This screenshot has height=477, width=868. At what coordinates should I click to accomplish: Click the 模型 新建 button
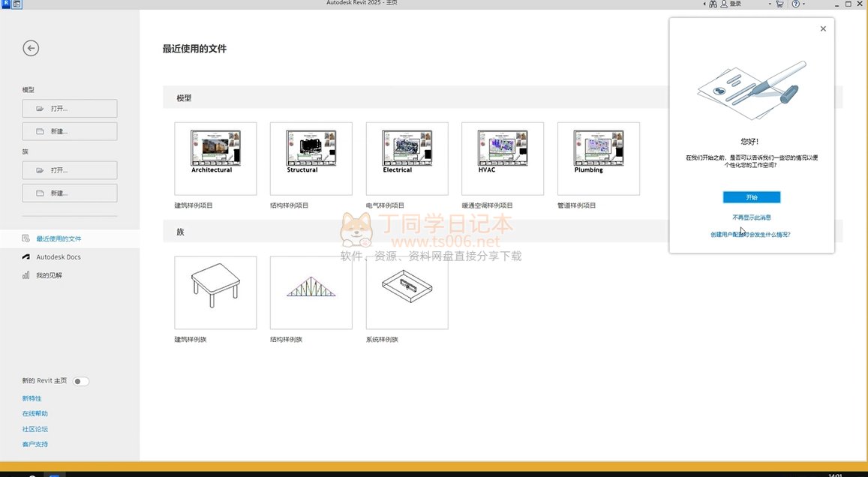pos(70,131)
